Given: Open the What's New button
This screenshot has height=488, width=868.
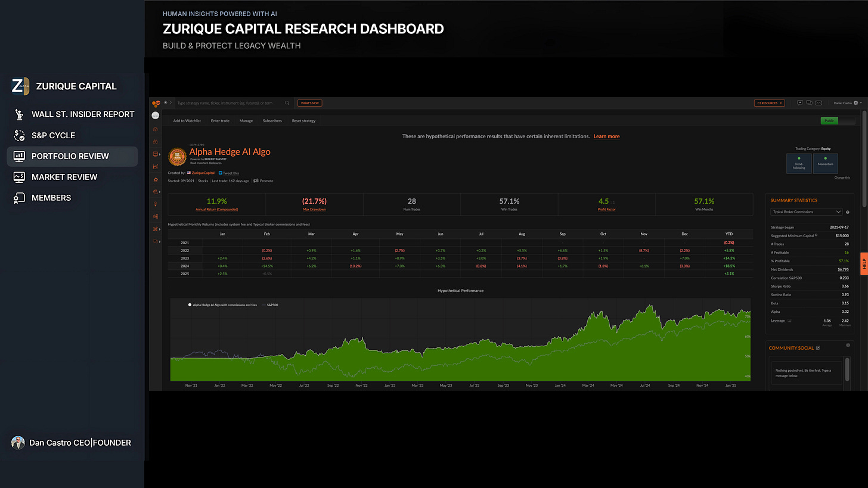Looking at the screenshot, I should [x=309, y=103].
